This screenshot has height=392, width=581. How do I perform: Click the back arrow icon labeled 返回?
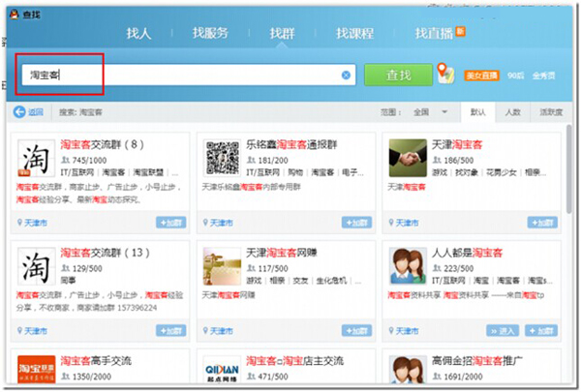(x=28, y=112)
